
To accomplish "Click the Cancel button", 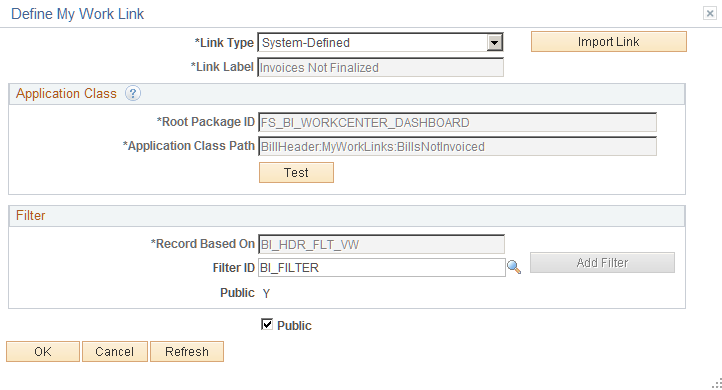I will coord(115,352).
